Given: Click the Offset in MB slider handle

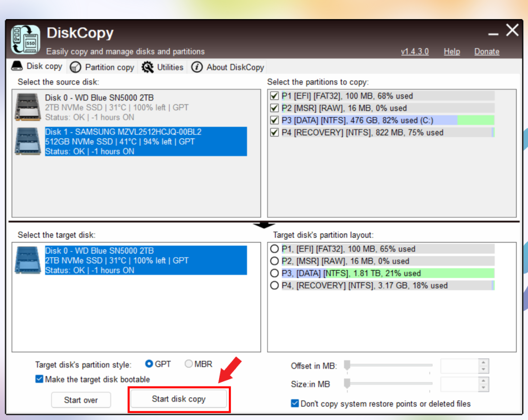Looking at the screenshot, I should click(347, 365).
